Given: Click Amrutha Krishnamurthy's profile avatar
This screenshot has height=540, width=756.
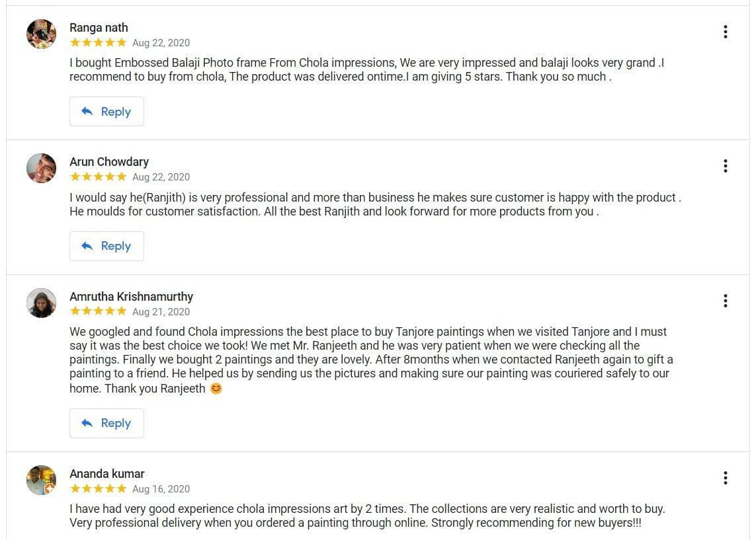Looking at the screenshot, I should pyautogui.click(x=41, y=303).
